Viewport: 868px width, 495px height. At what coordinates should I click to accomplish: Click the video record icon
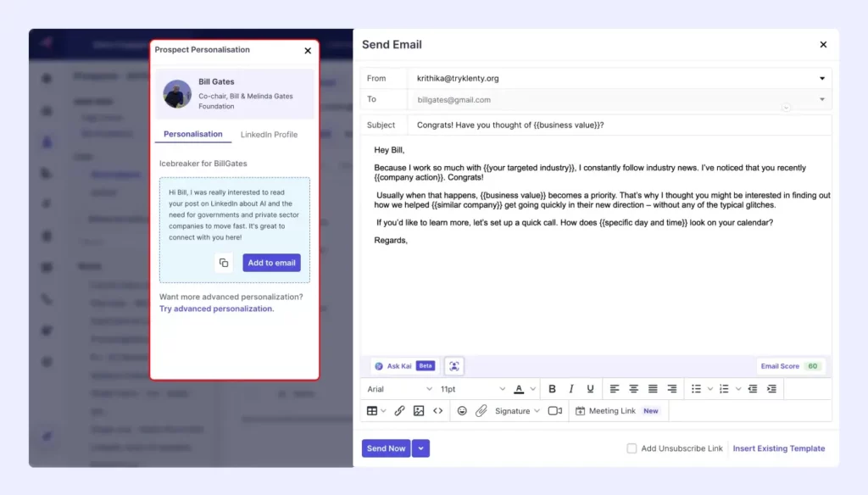pyautogui.click(x=554, y=411)
